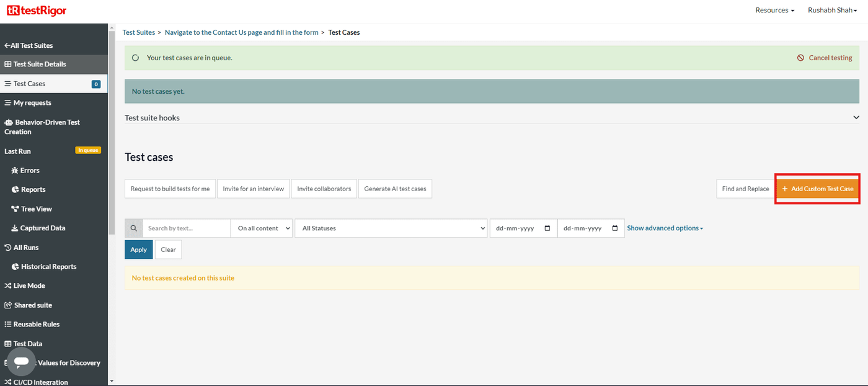Click Add Custom Test Case button
Image resolution: width=868 pixels, height=386 pixels.
click(818, 189)
